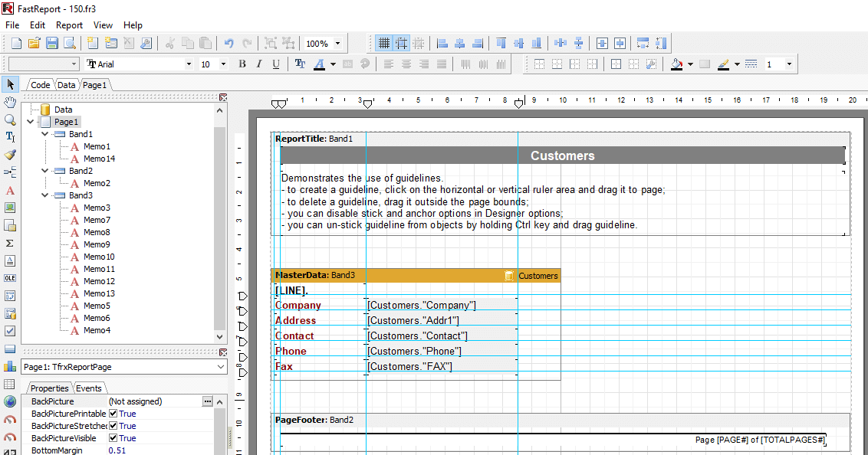Image resolution: width=868 pixels, height=455 pixels.
Task: Select the Hand tool
Action: point(10,103)
